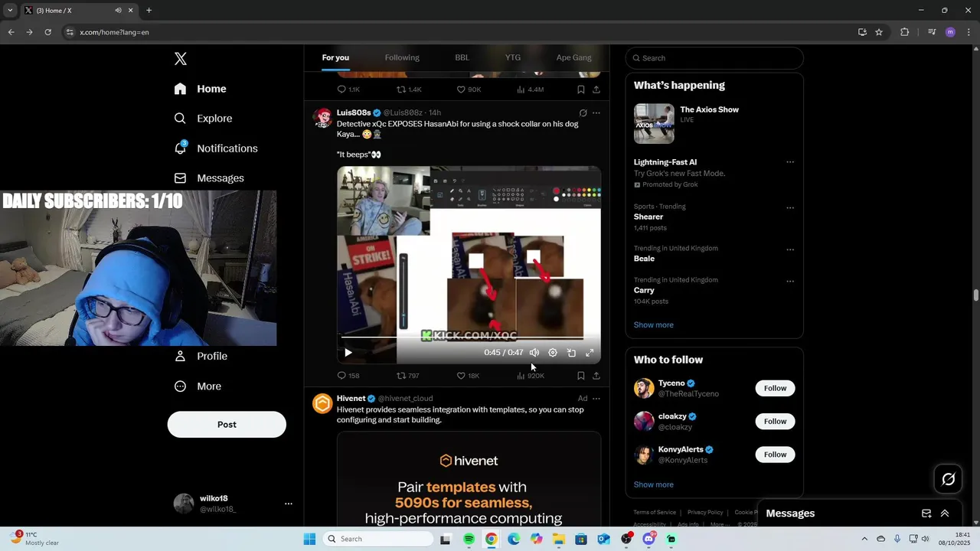Mute the video volume
Image resolution: width=980 pixels, height=551 pixels.
point(534,353)
